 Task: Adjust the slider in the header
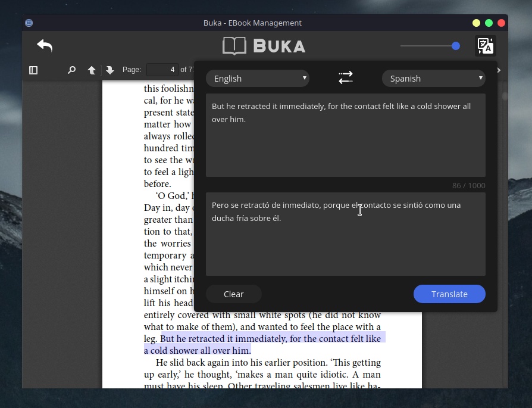[456, 46]
